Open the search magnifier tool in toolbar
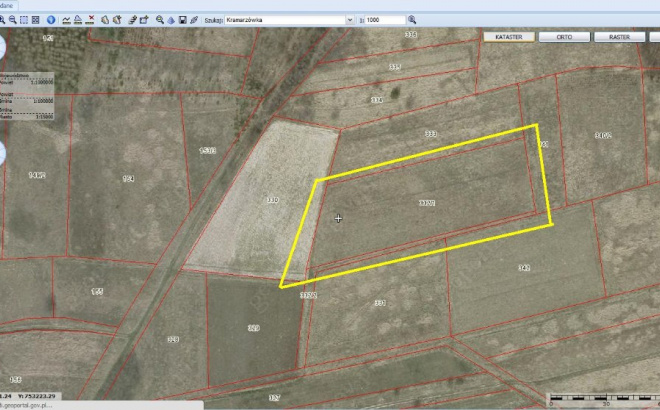Viewport: 660px width, 410px height. click(160, 20)
